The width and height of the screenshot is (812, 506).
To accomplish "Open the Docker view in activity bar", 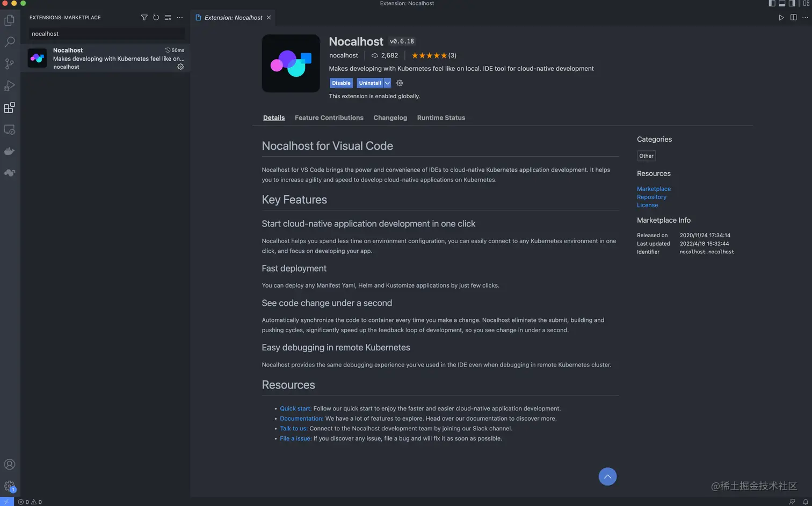I will pyautogui.click(x=9, y=151).
